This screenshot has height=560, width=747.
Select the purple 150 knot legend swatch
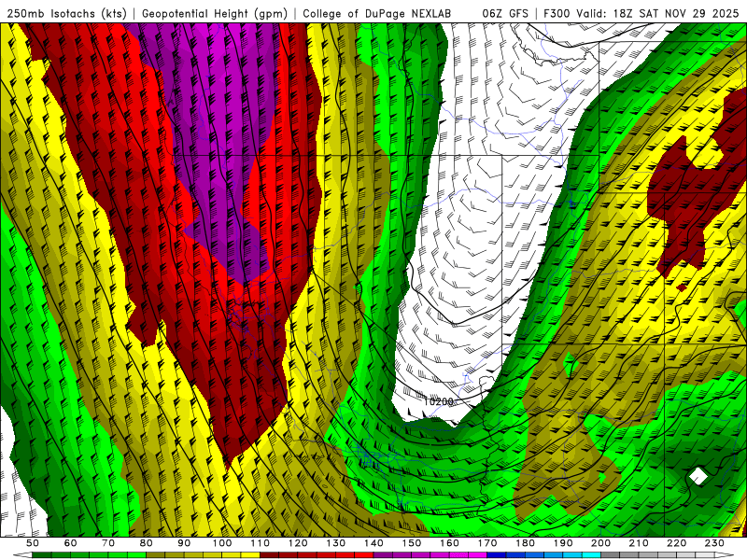tap(421, 555)
